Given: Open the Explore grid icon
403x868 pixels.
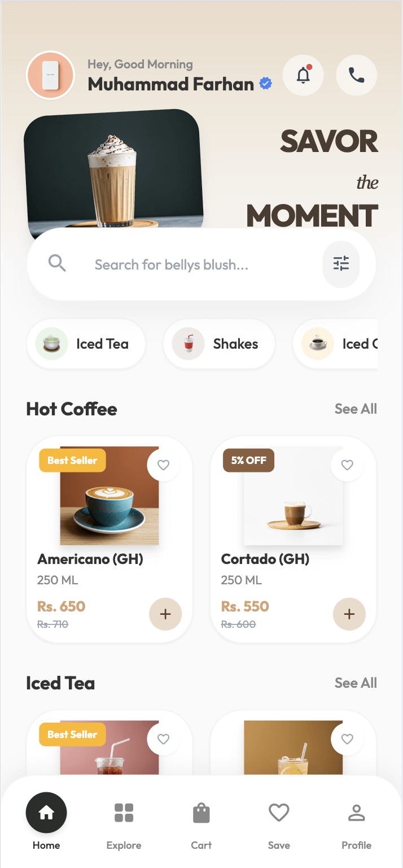Looking at the screenshot, I should pos(124,812).
